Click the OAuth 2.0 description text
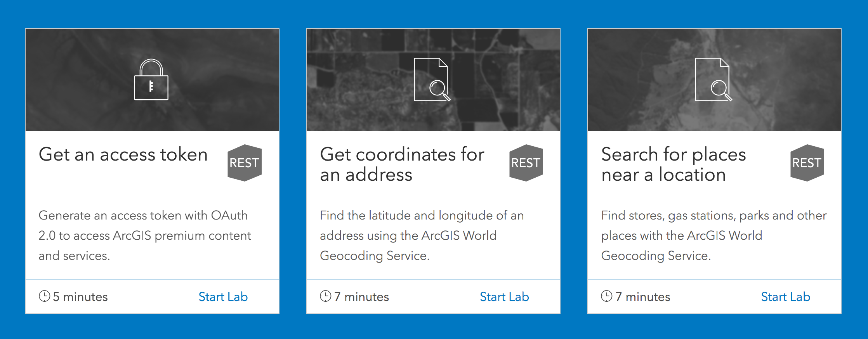Screen dimensions: 868x339 [x=144, y=235]
